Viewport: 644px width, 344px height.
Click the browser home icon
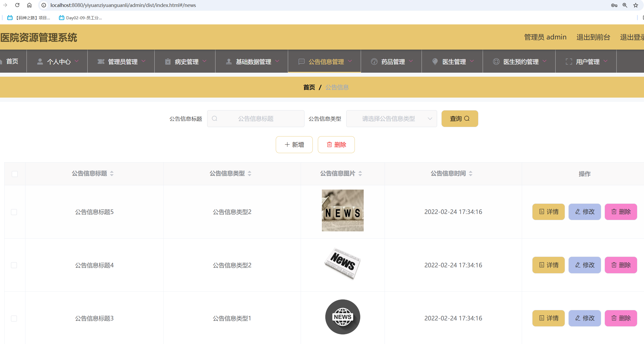pos(29,5)
